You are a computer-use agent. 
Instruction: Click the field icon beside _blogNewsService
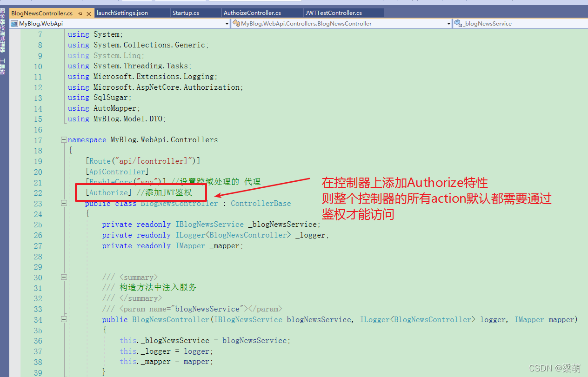pyautogui.click(x=458, y=23)
